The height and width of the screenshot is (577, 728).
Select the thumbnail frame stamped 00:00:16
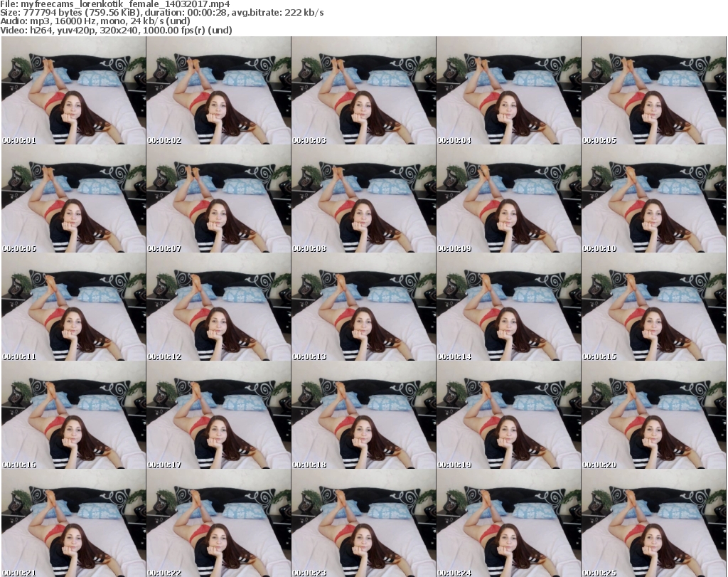point(73,415)
